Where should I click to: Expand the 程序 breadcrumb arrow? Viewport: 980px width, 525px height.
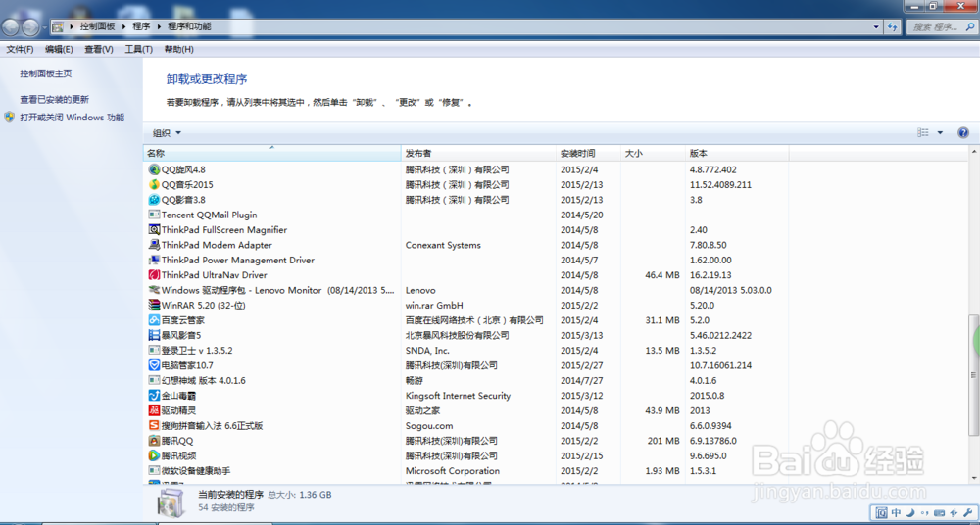tap(159, 26)
